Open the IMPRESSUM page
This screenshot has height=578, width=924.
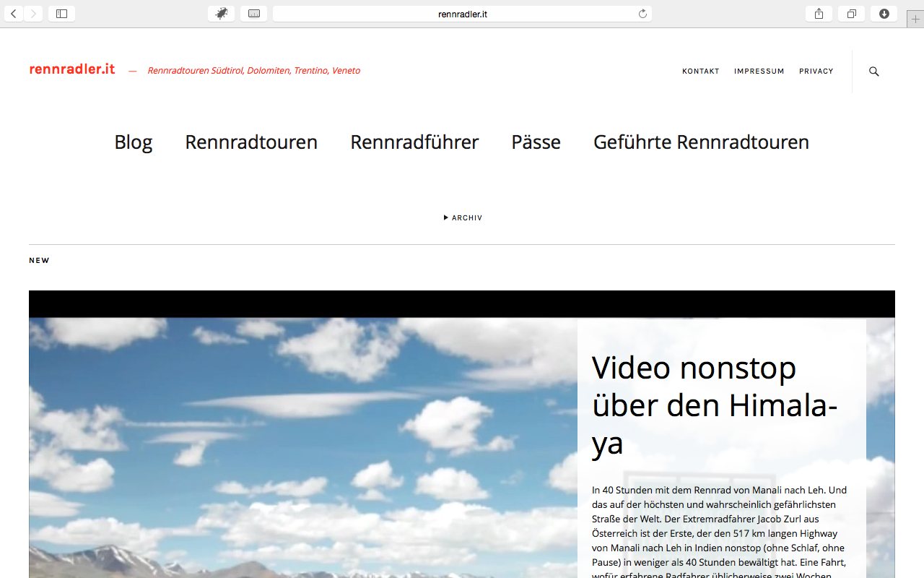759,71
